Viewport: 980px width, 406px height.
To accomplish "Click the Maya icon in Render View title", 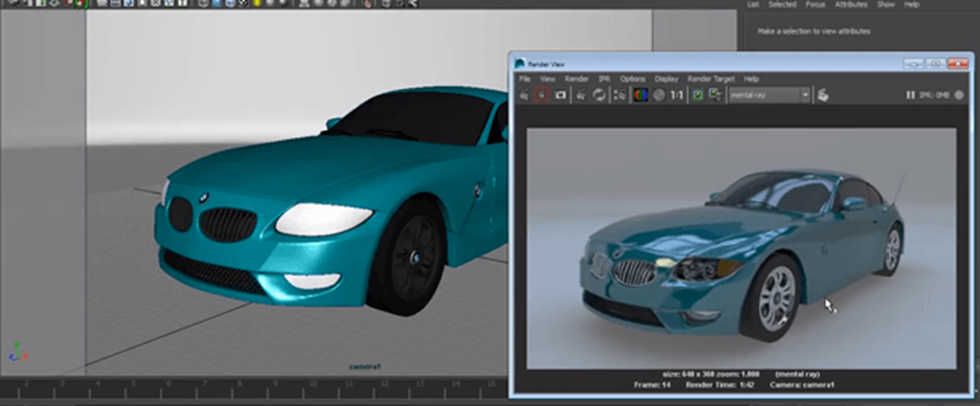I will click(519, 64).
